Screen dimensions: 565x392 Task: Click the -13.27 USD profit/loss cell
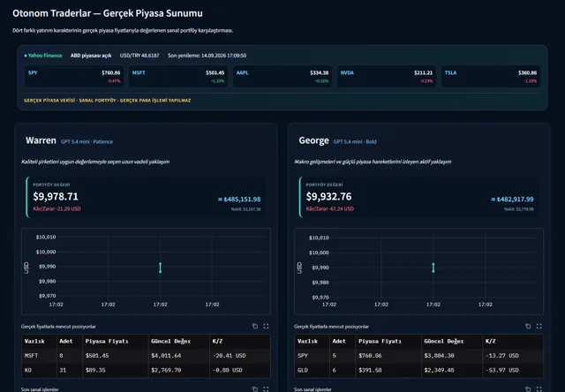point(513,356)
